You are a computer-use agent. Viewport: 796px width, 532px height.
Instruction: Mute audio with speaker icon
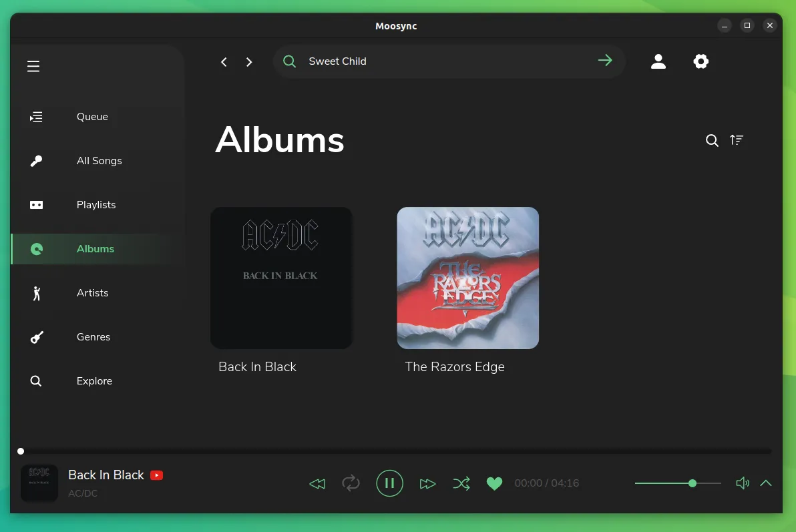pyautogui.click(x=743, y=483)
